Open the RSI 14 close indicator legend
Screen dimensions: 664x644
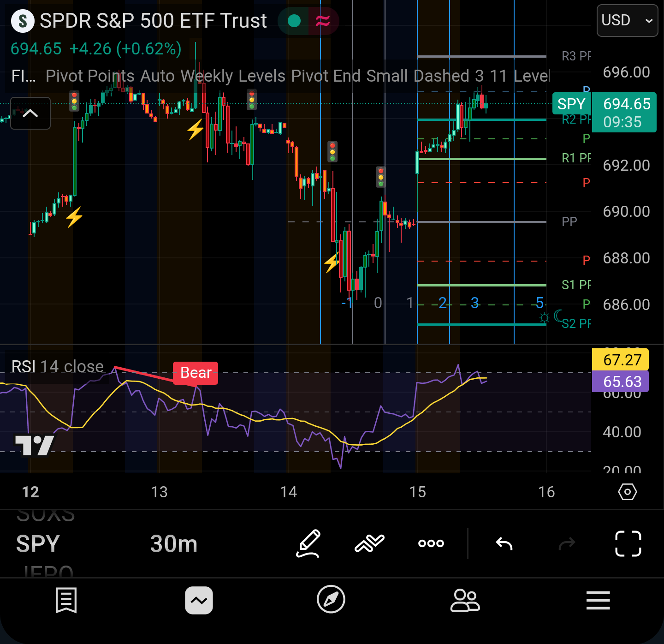click(x=58, y=367)
